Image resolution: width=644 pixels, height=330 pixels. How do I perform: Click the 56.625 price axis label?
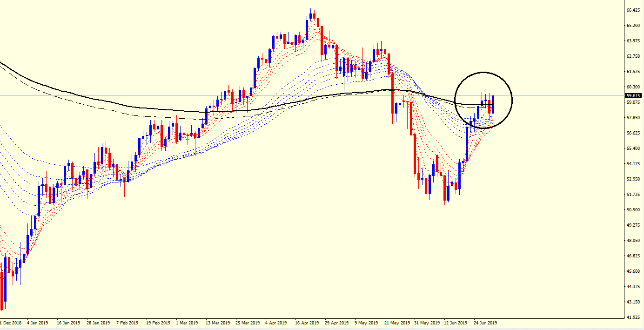click(633, 133)
